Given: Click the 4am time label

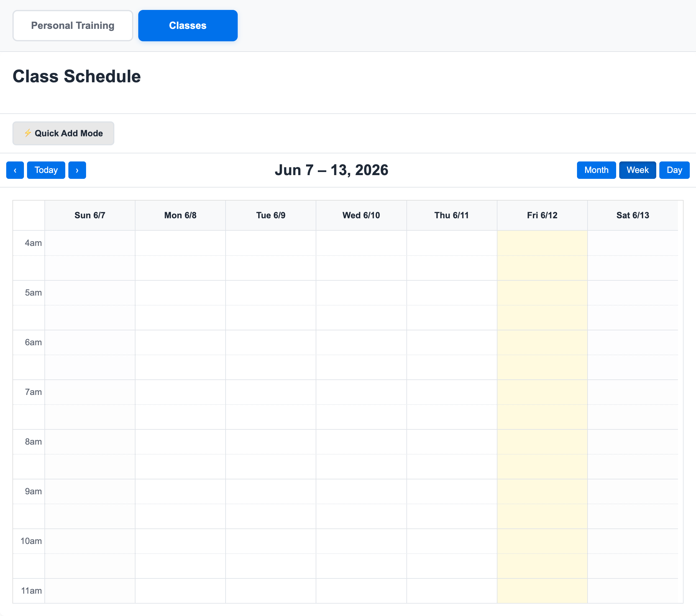Looking at the screenshot, I should 33,243.
